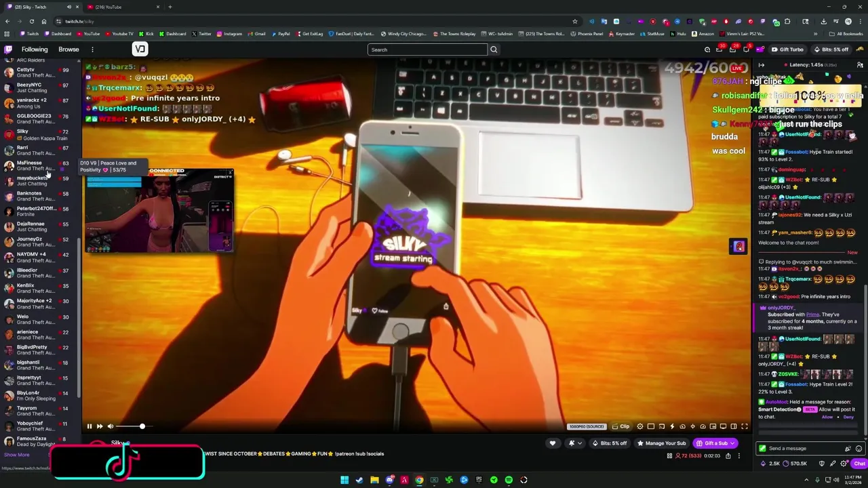This screenshot has height=488, width=868.
Task: Follow heart button under the stream
Action: (553, 443)
